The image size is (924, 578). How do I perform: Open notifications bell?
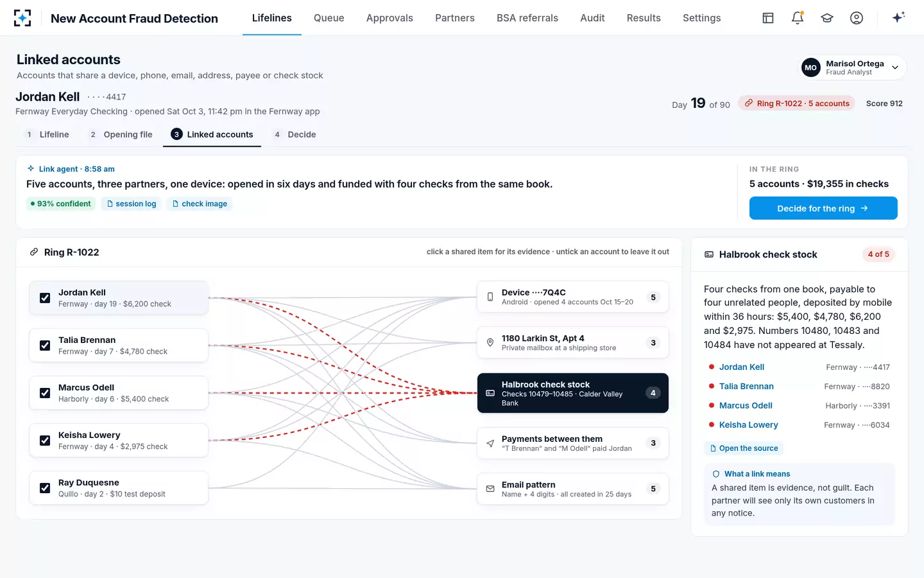pos(798,18)
